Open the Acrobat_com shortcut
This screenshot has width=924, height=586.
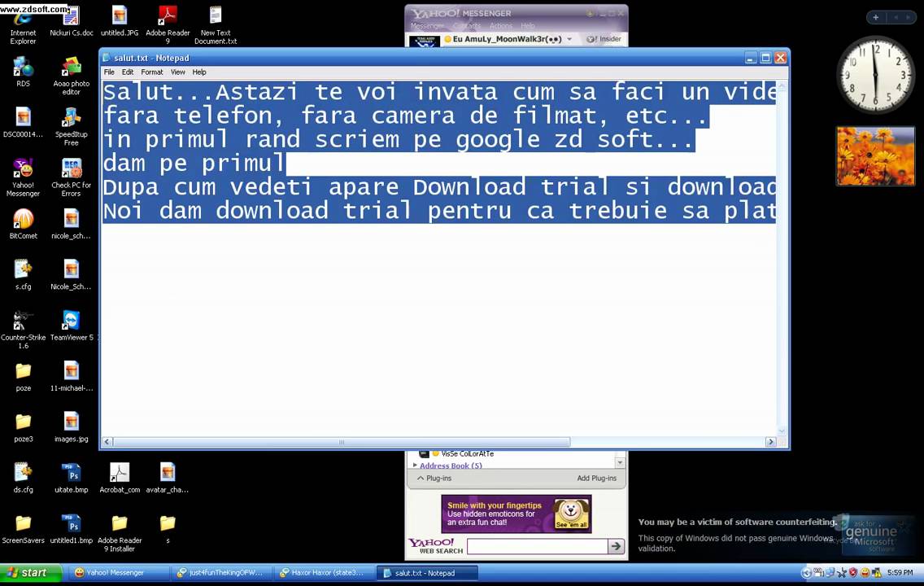tap(120, 478)
